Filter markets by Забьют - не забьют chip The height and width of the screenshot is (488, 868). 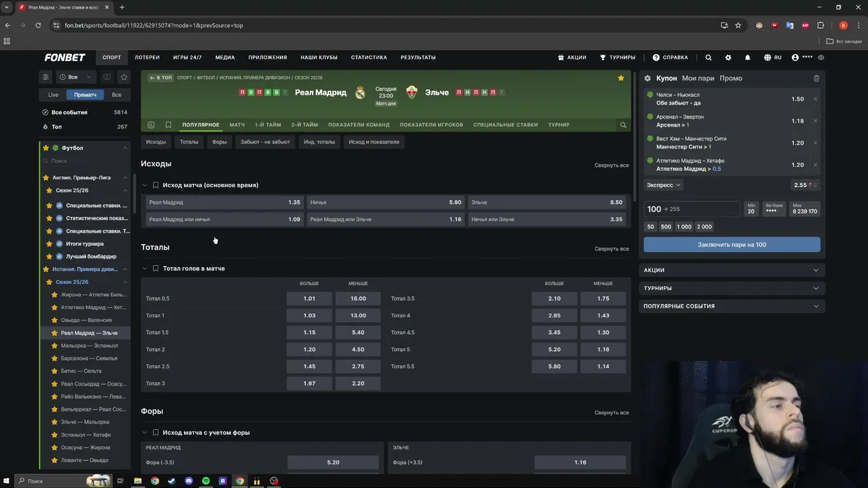click(x=265, y=142)
